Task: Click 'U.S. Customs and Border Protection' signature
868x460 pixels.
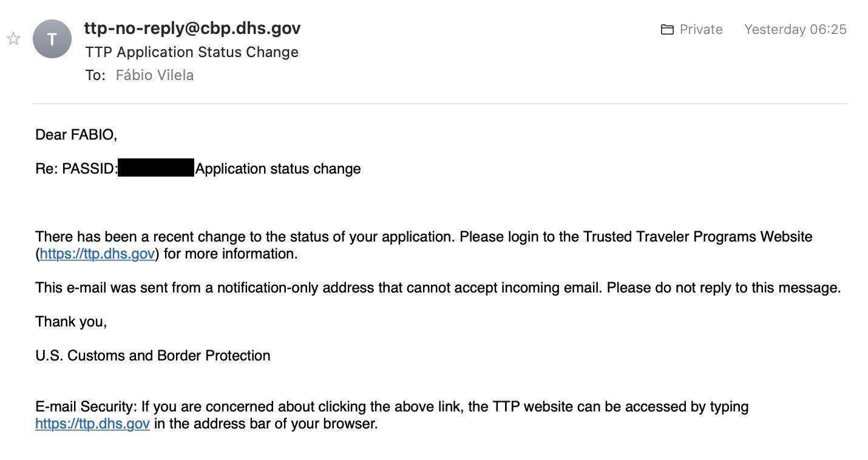Action: pyautogui.click(x=153, y=356)
